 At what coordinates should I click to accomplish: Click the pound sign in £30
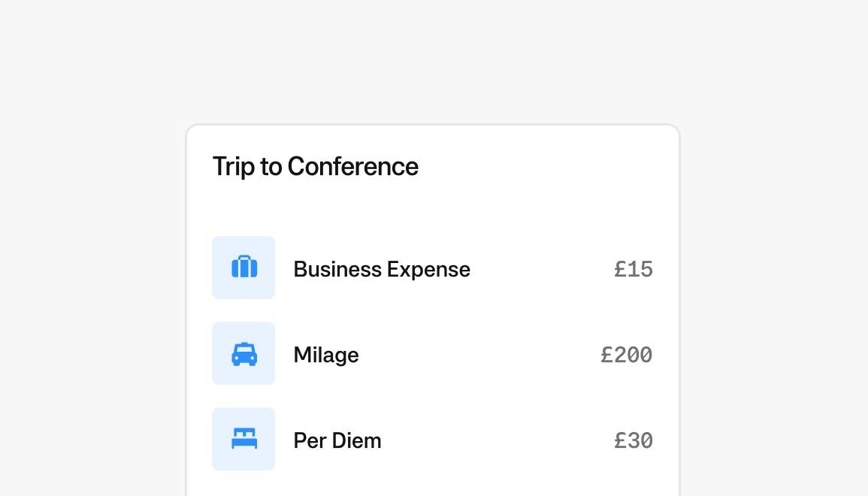click(621, 440)
